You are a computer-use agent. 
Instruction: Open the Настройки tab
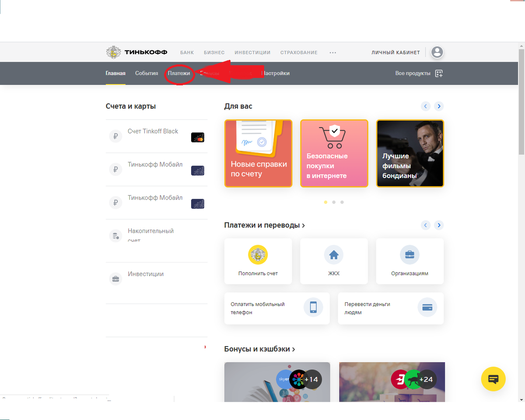click(x=276, y=73)
